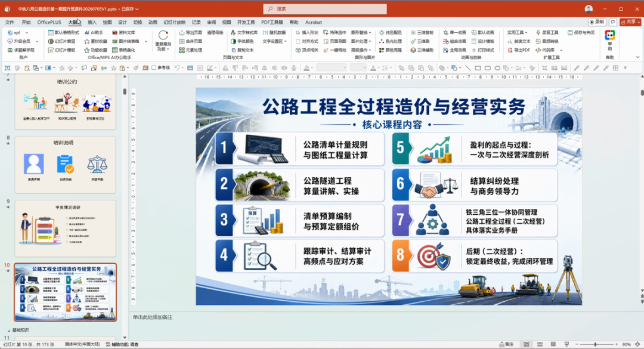Select the slide 8 培训说明 thumbnail
Viewport: 644px width, 349px height.
pyautogui.click(x=66, y=165)
